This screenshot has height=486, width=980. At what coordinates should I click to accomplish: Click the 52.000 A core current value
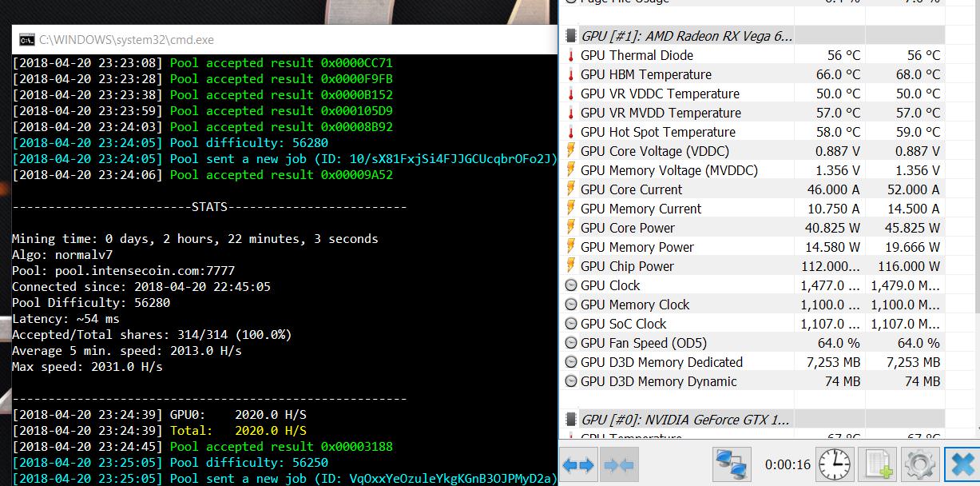click(x=913, y=189)
